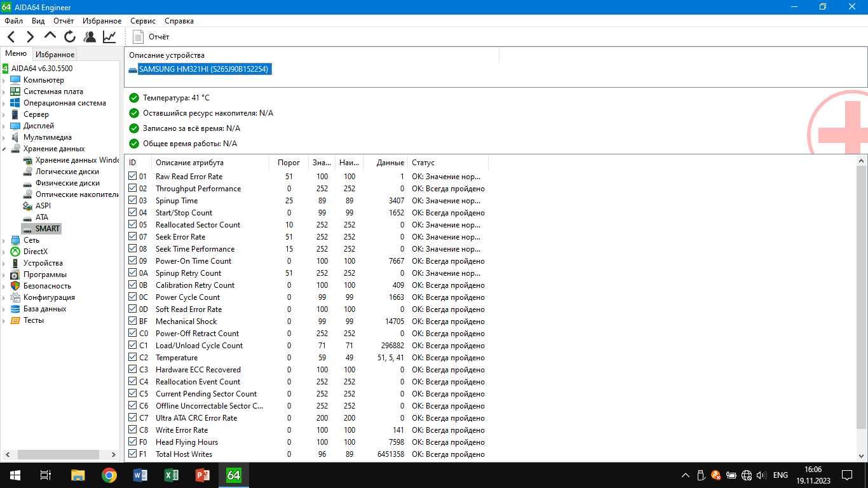Select the DirectX Xbox icon
Viewport: 868px width, 488px height.
(x=15, y=252)
